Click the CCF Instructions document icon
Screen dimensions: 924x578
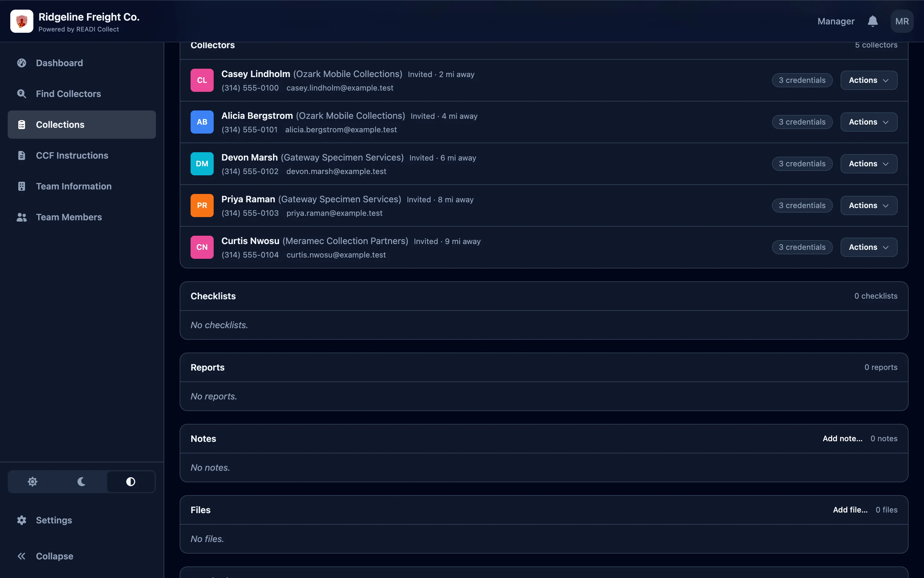(22, 155)
